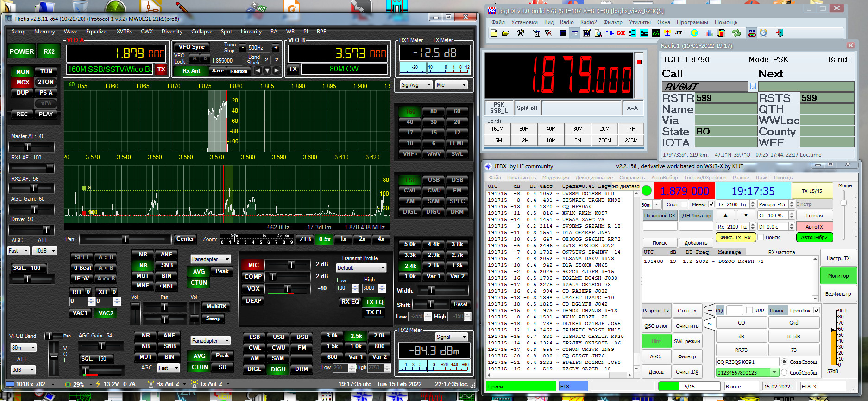Click the calendar grid icon in LogHX toolbar

point(563,33)
